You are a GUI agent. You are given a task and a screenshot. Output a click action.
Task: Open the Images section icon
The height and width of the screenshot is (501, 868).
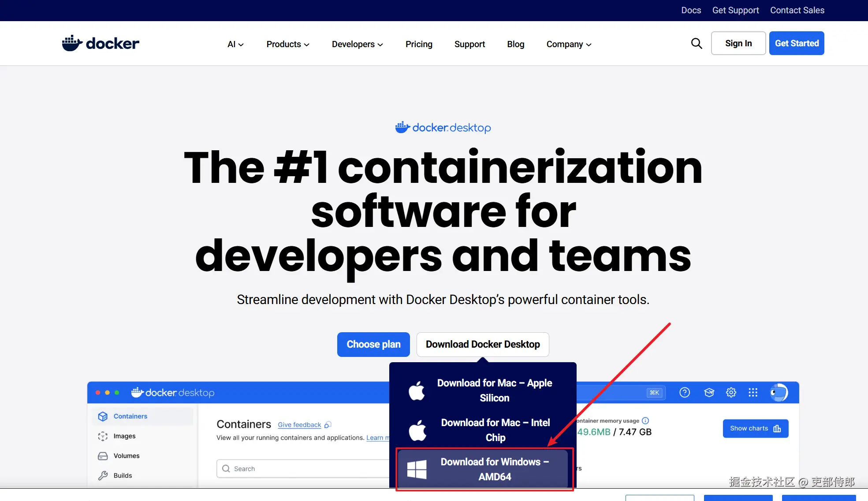[x=102, y=436]
